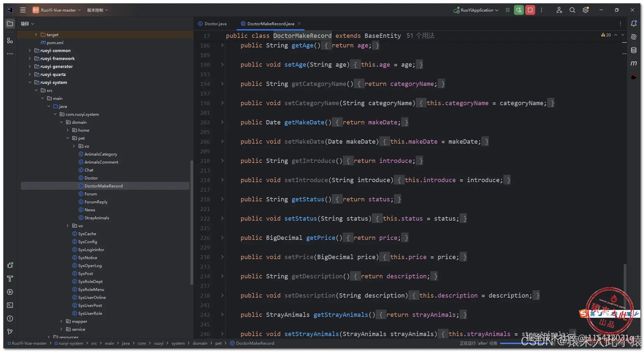This screenshot has height=352, width=644.
Task: Expand the ruoyi-common module
Action: [x=30, y=50]
